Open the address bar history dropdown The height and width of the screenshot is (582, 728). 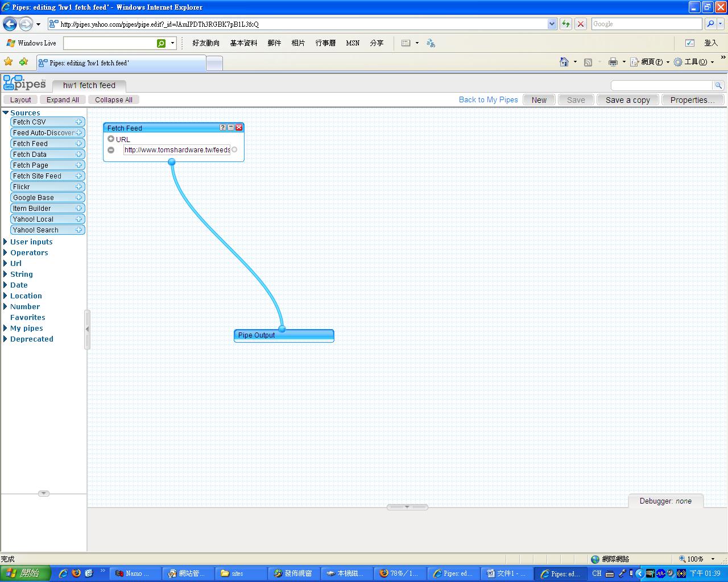click(x=552, y=24)
